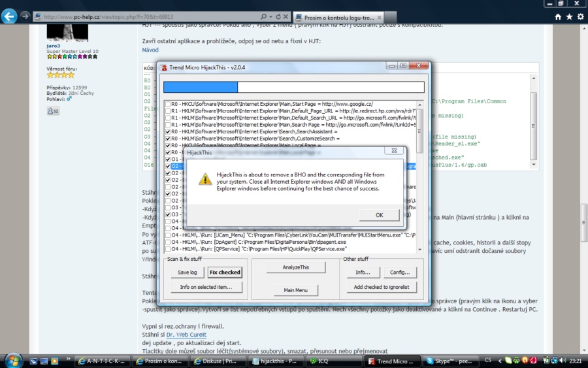Launch media player from quick launch

coord(55,361)
